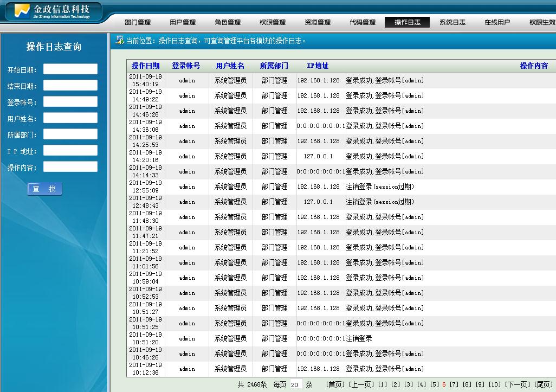Open the 权限生效 tab
Viewport: 556px width, 392px height.
[x=542, y=22]
